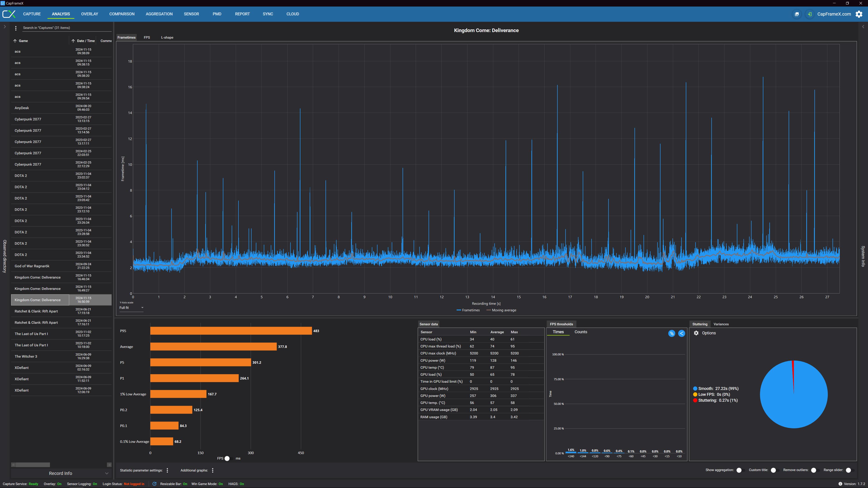The height and width of the screenshot is (488, 868).
Task: Click the left scrollbar arrow under captures list
Action: (x=13, y=465)
